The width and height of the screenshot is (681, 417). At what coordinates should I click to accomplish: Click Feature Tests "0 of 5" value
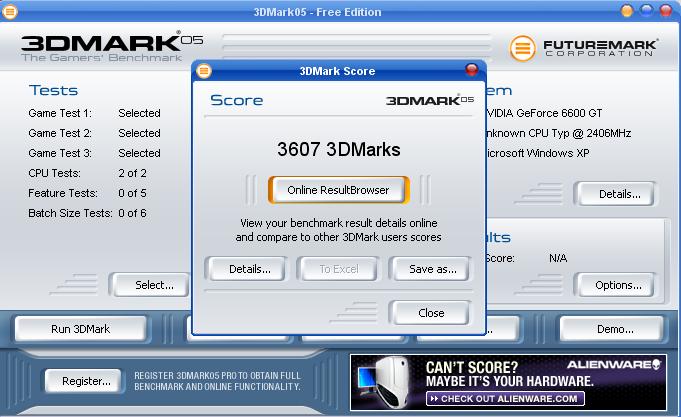coord(132,193)
